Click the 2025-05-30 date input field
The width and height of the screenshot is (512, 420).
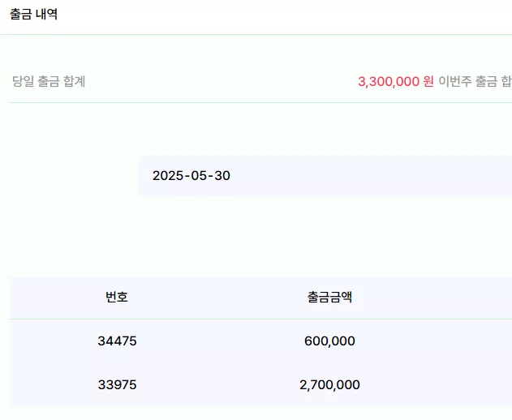point(325,176)
